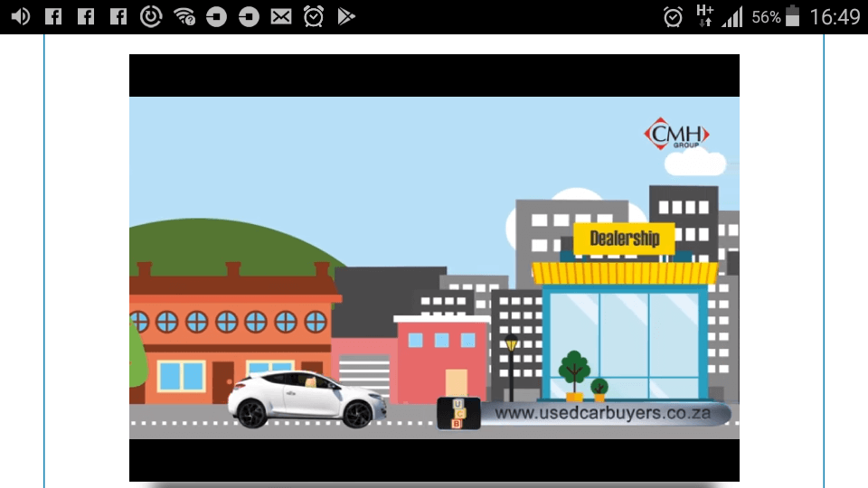Open the email envelope notification

(x=281, y=16)
